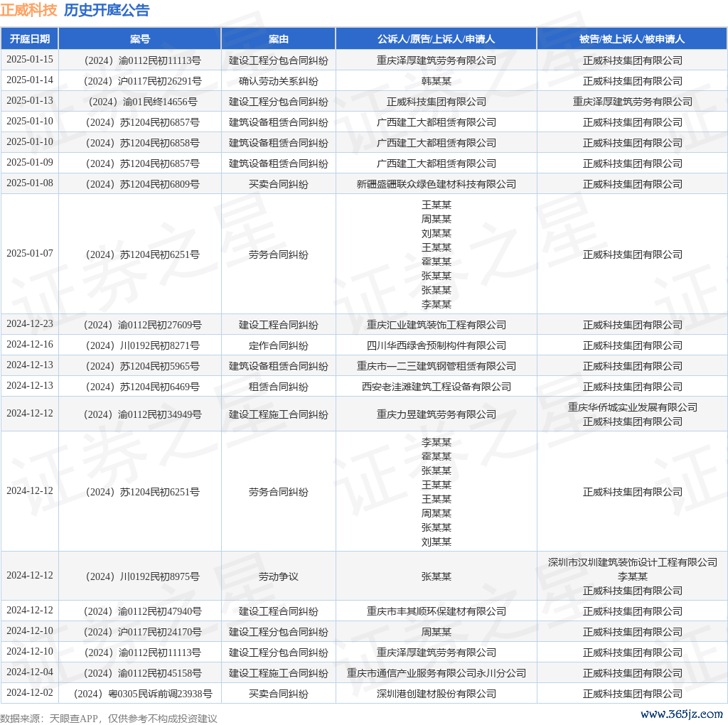Select case number 川0192民初8271号
Image resolution: width=728 pixels, height=725 pixels.
pyautogui.click(x=143, y=345)
